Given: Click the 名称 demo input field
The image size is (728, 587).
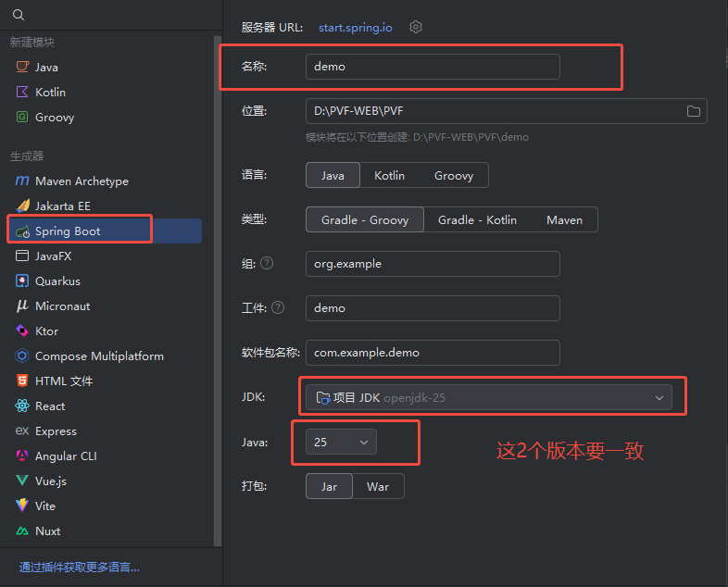Looking at the screenshot, I should tap(433, 67).
